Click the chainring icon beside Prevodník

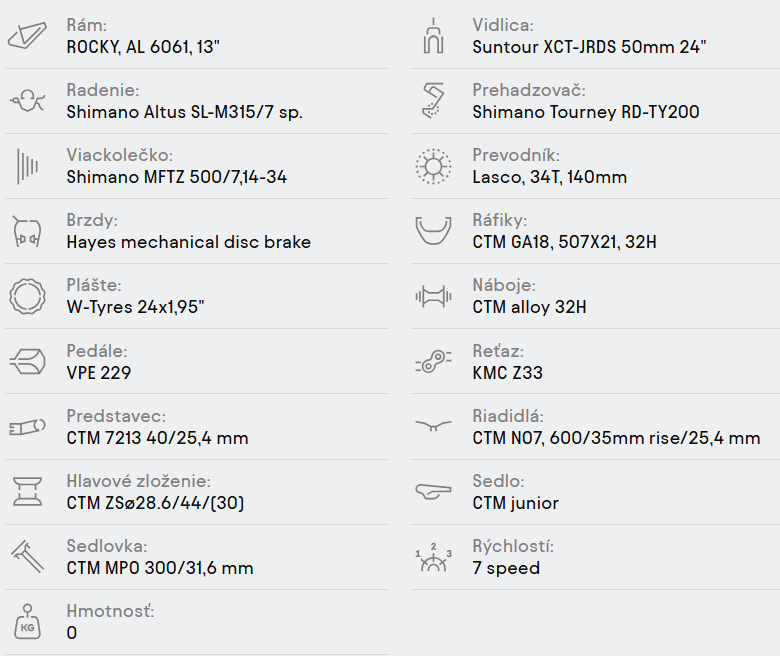[433, 166]
